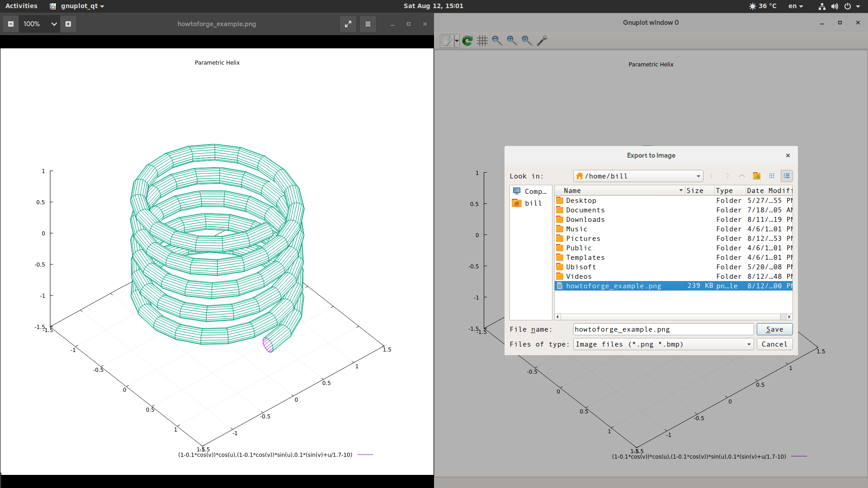
Task: Open the Activities menu
Action: [x=21, y=6]
